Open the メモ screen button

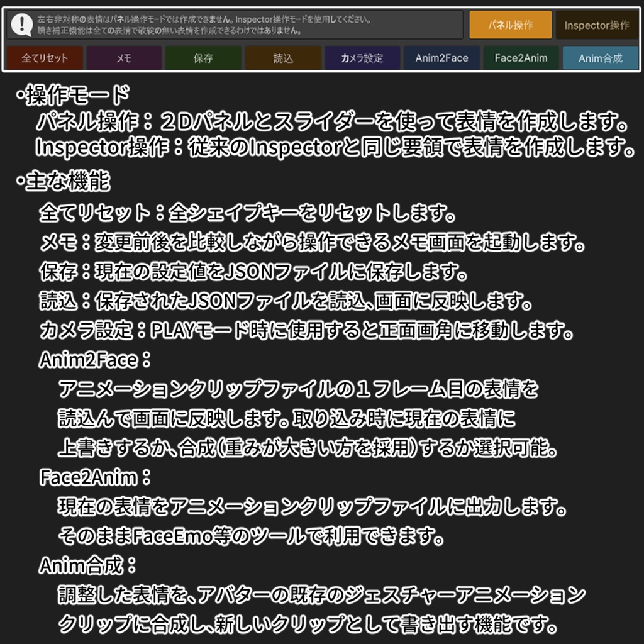coord(124,58)
